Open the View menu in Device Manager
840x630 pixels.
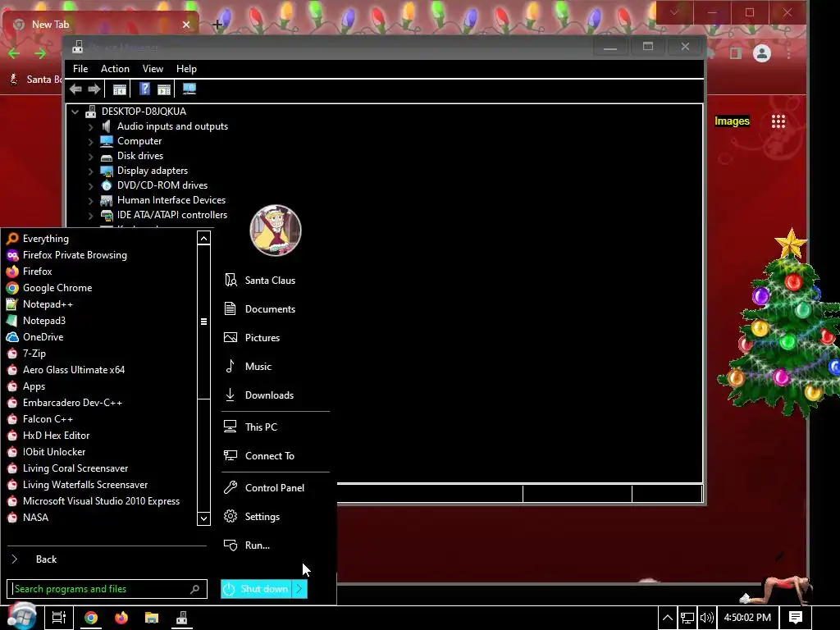tap(153, 69)
